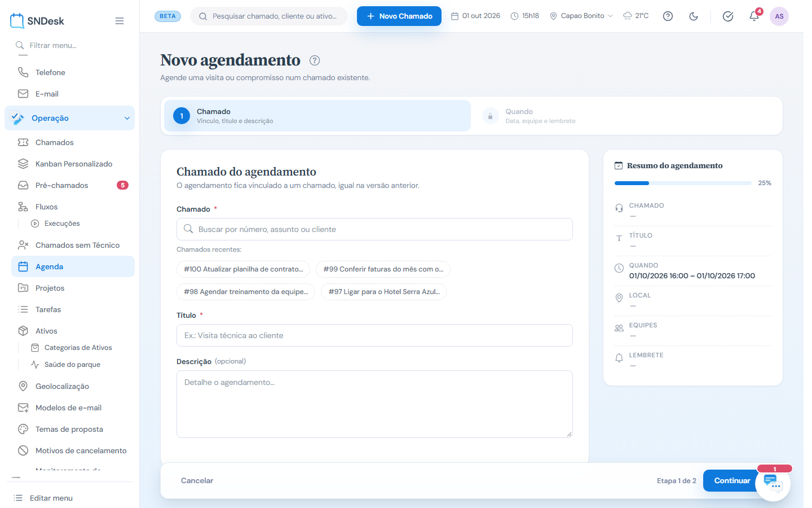
Task: Open the chat support bubble
Action: click(773, 483)
